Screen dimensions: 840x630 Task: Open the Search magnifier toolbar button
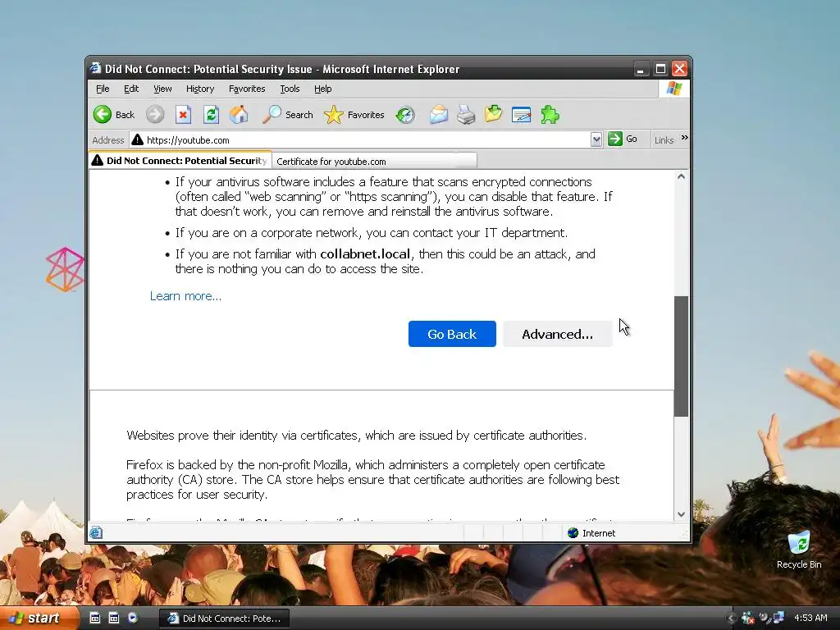(x=288, y=115)
